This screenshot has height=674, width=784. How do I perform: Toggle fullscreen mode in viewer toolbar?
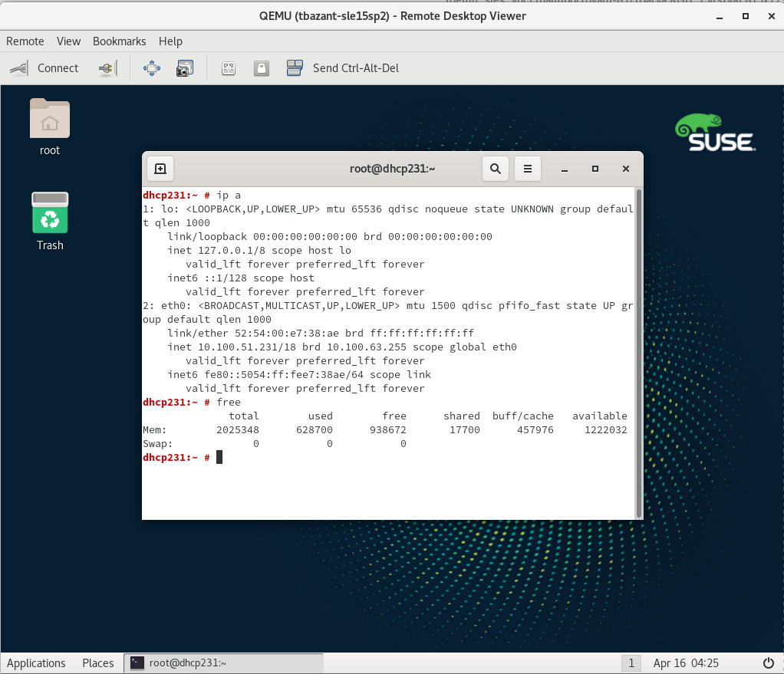point(152,68)
